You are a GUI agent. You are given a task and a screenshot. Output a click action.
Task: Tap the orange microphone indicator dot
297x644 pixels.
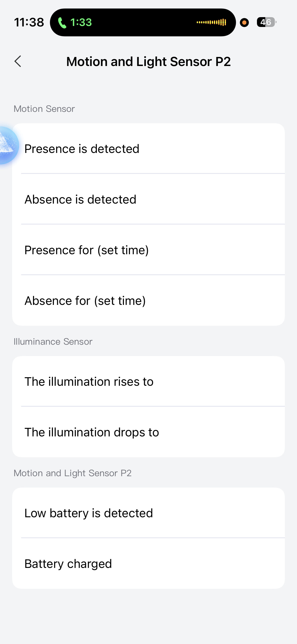[244, 22]
